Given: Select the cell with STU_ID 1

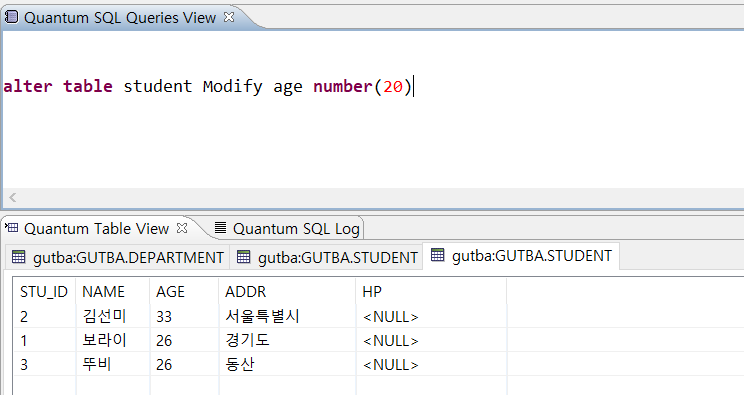Looking at the screenshot, I should [45, 340].
